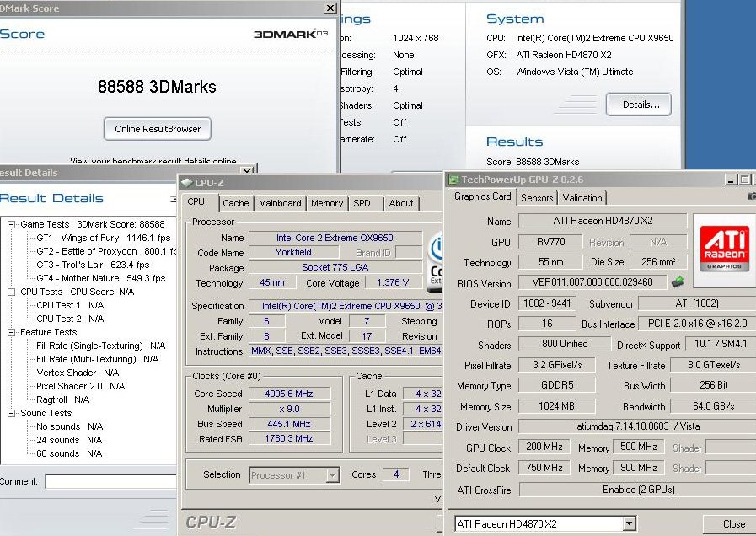Click the CPU-Z title bar icon
The height and width of the screenshot is (536, 756).
point(186,182)
